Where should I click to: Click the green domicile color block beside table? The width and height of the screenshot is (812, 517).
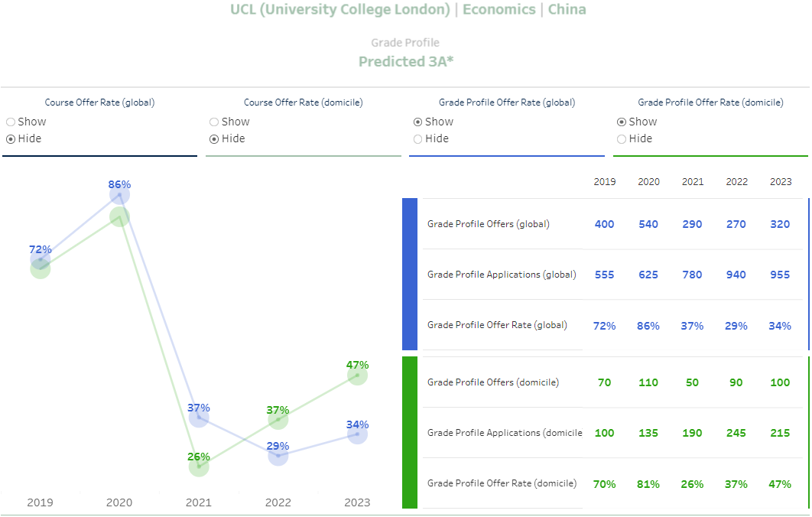(x=410, y=433)
